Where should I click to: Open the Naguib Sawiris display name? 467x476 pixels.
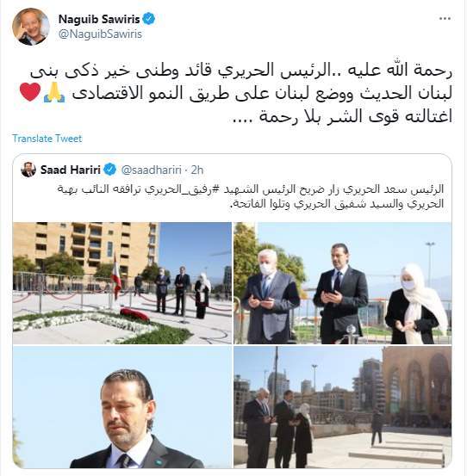(99, 19)
